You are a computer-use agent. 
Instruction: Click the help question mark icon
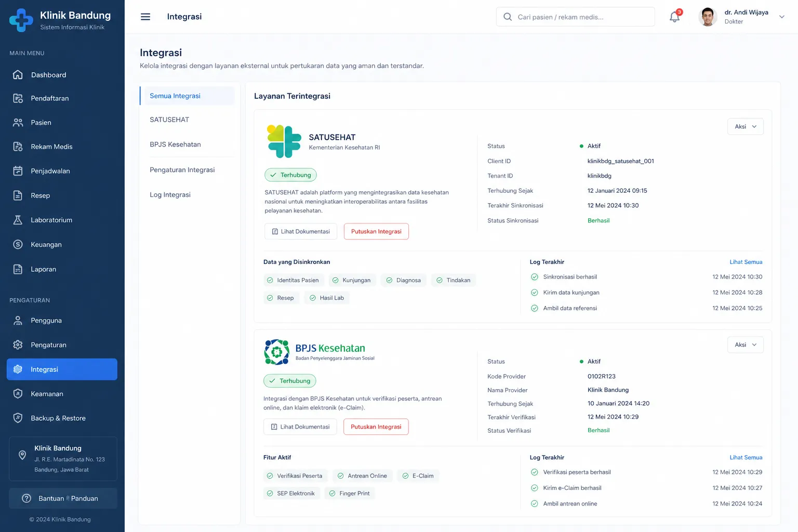click(x=26, y=498)
